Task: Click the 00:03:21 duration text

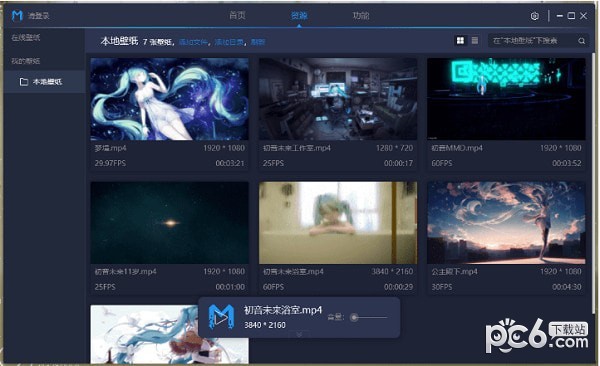Action: pos(230,163)
